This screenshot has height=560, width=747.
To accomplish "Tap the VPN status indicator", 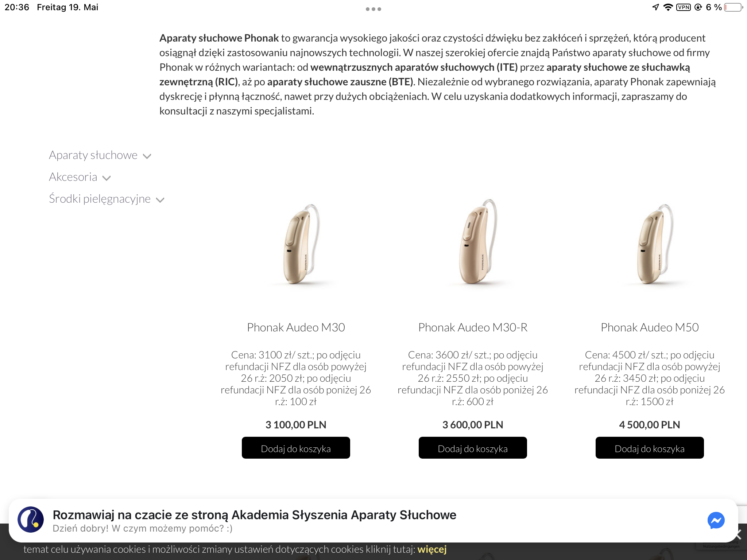I will 683,7.
